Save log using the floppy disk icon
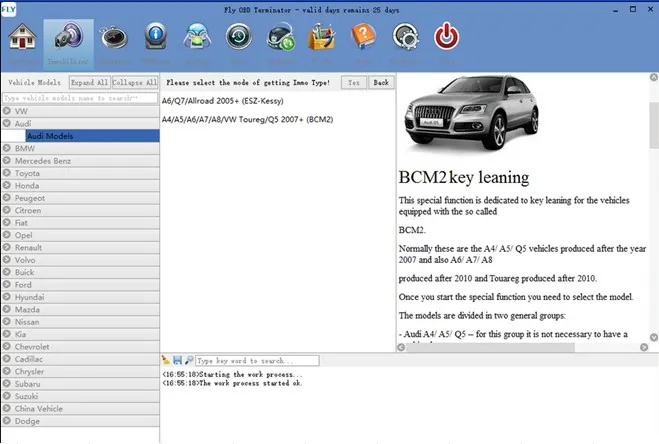The image size is (659, 444). click(177, 360)
